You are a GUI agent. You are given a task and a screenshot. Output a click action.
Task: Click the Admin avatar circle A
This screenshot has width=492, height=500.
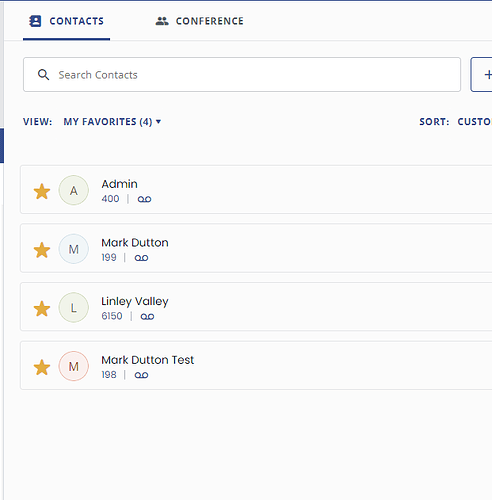pos(74,190)
